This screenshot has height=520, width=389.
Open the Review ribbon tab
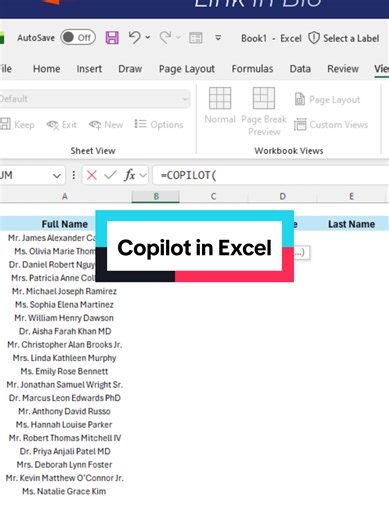tap(343, 69)
